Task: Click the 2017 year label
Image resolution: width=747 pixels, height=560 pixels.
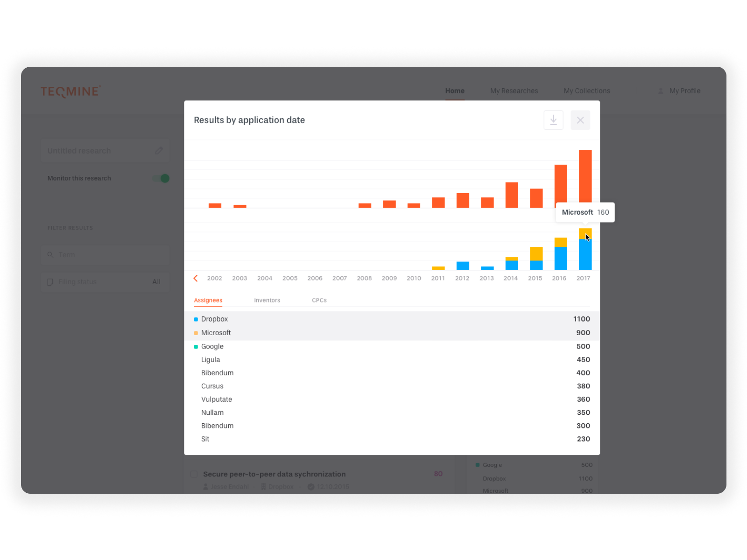Action: tap(583, 278)
